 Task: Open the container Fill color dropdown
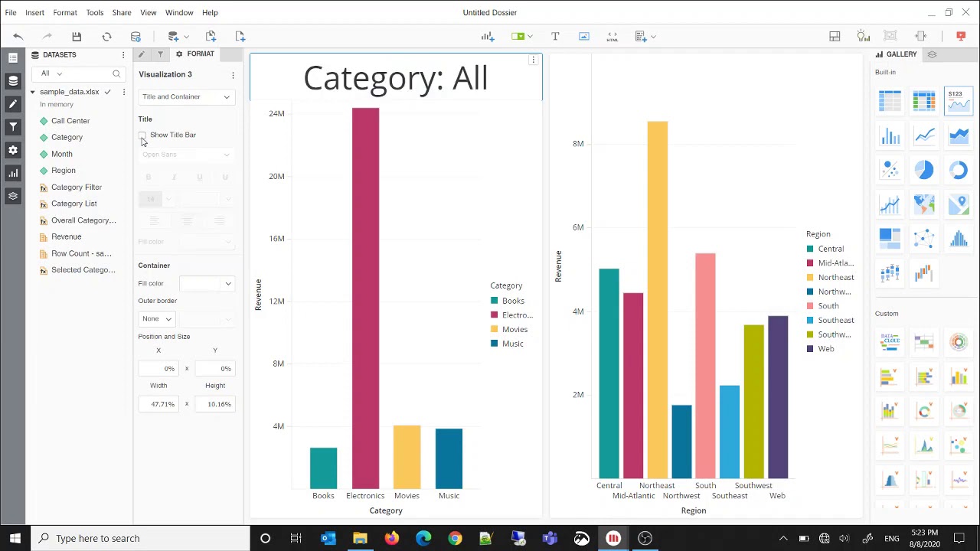[x=207, y=284]
